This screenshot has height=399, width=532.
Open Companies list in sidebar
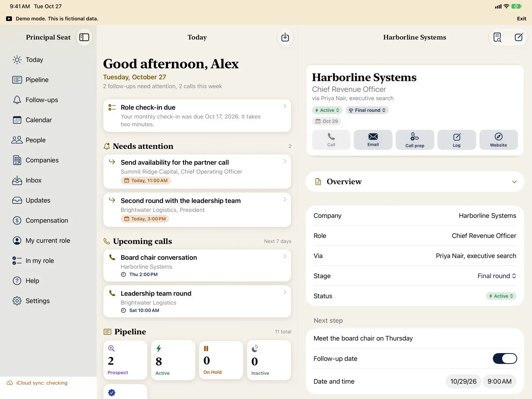tap(48, 160)
